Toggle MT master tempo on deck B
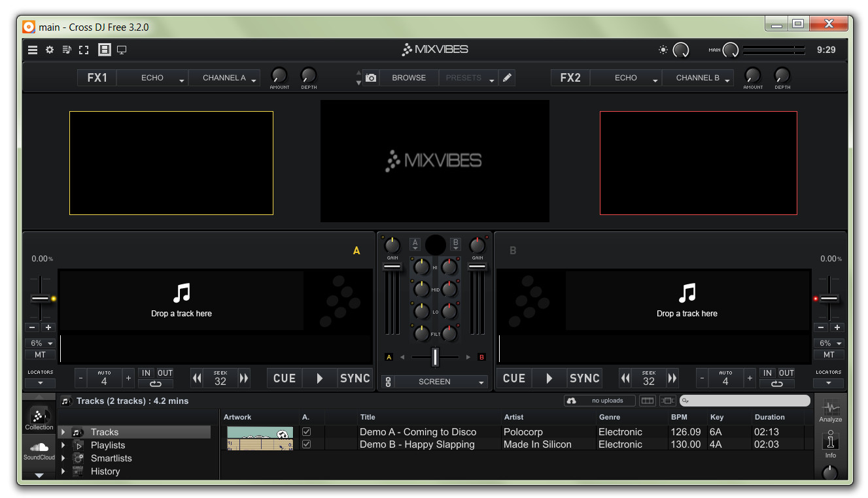This screenshot has width=868, height=498. tap(829, 355)
